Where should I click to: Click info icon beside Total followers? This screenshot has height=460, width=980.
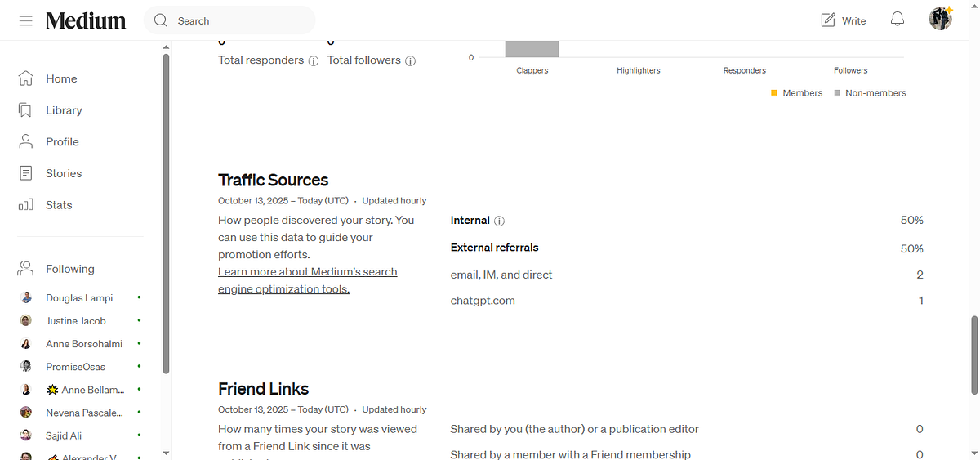(x=411, y=60)
